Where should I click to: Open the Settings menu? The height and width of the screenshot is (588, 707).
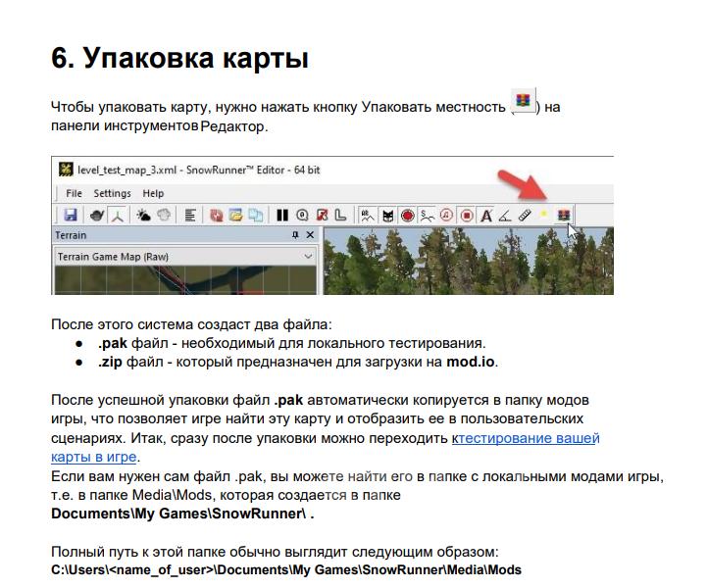click(112, 193)
